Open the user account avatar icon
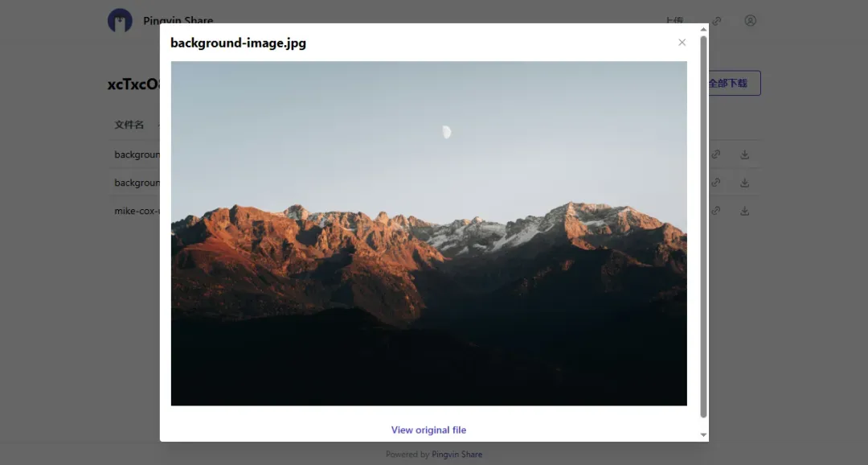 click(x=750, y=20)
